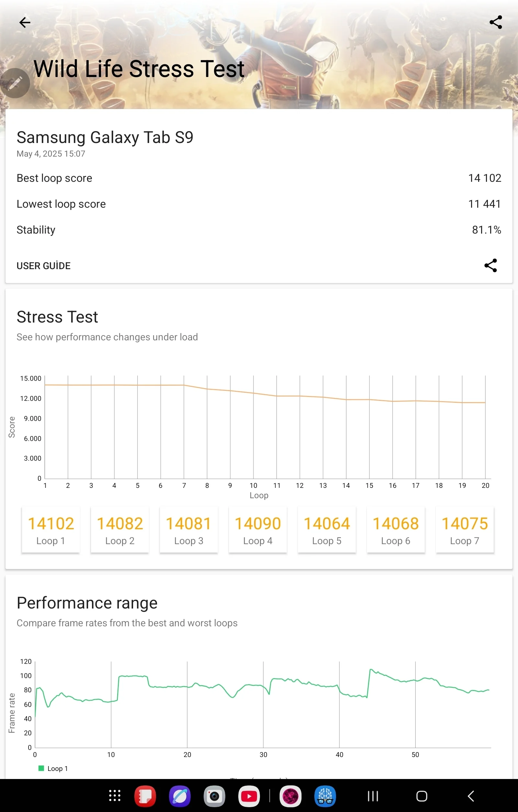
Task: Open YouTube from the taskbar
Action: [x=249, y=796]
